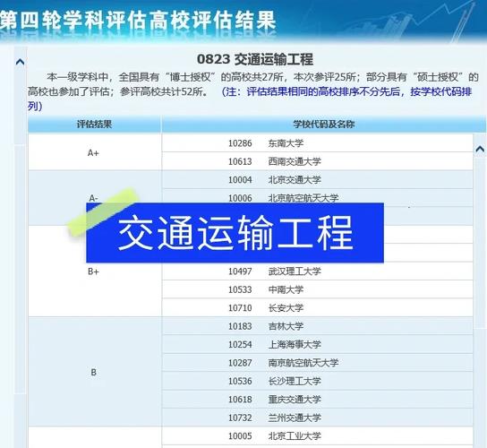487x448 pixels.
Task: Click the A+ rating cell
Action: 94,152
